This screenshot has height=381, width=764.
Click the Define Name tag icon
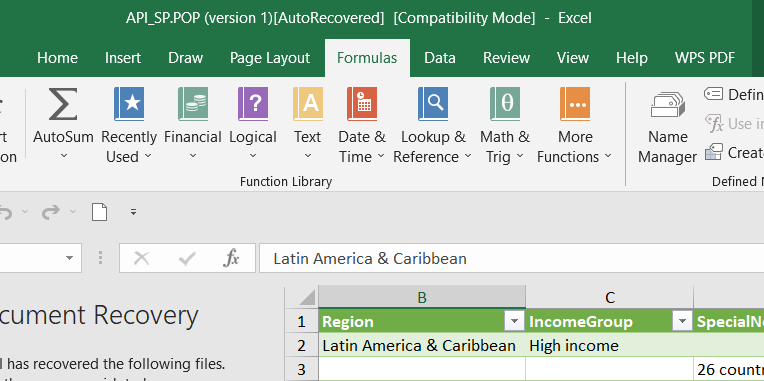click(x=713, y=94)
